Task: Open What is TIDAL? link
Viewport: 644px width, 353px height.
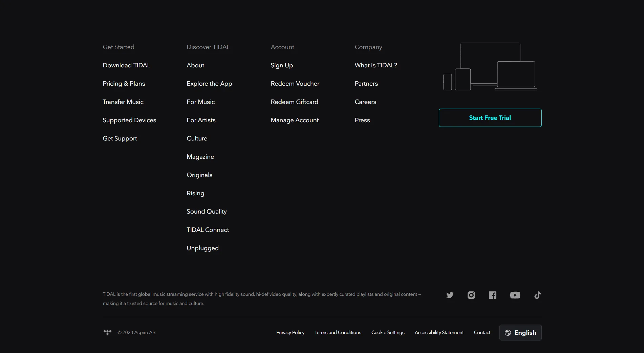Action: tap(376, 65)
